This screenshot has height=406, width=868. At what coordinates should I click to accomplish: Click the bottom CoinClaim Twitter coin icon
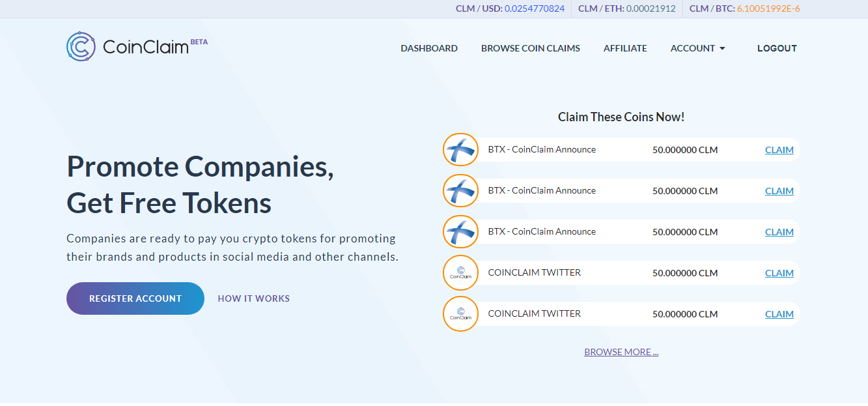tap(460, 313)
